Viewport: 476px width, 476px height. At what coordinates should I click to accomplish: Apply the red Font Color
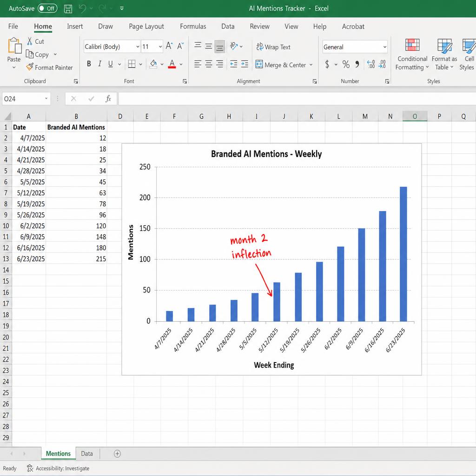coord(172,64)
